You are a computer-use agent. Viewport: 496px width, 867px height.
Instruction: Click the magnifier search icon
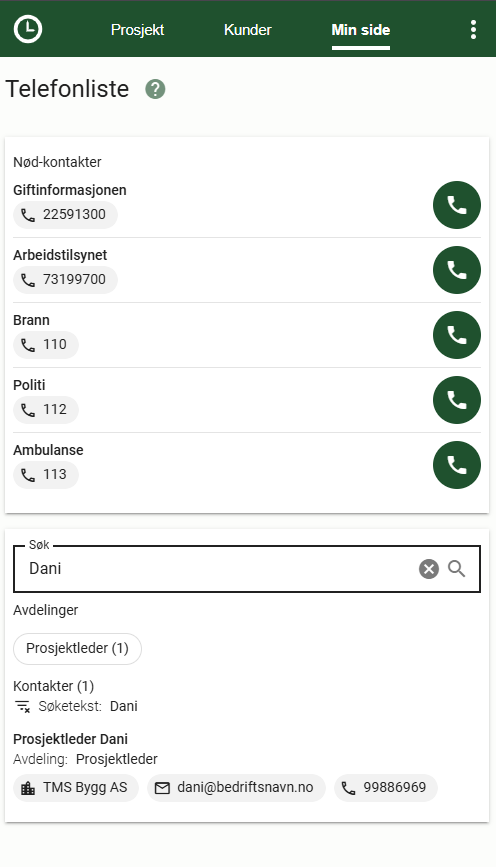tap(457, 568)
